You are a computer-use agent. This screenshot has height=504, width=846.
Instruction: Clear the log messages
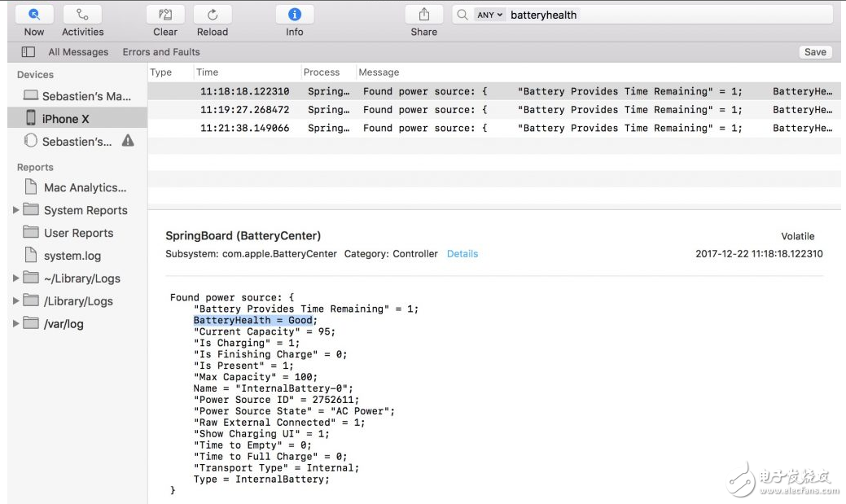[165, 15]
